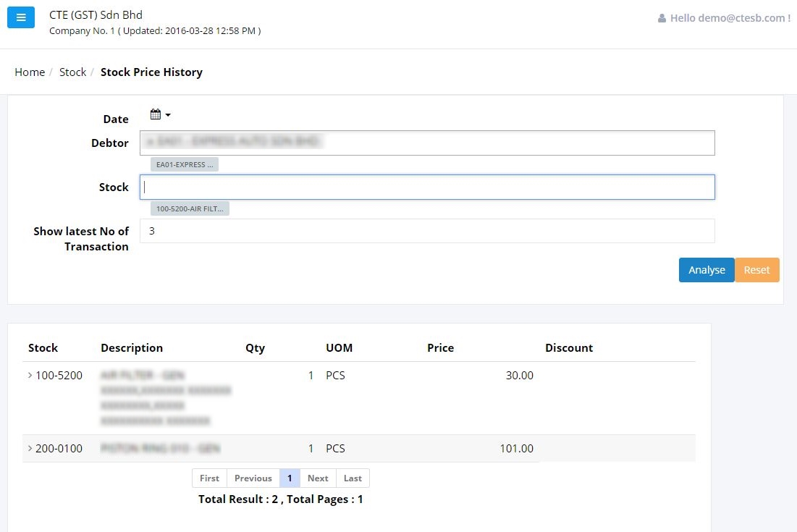Expand the 200-0100 row chevron
This screenshot has width=797, height=532.
[x=30, y=448]
